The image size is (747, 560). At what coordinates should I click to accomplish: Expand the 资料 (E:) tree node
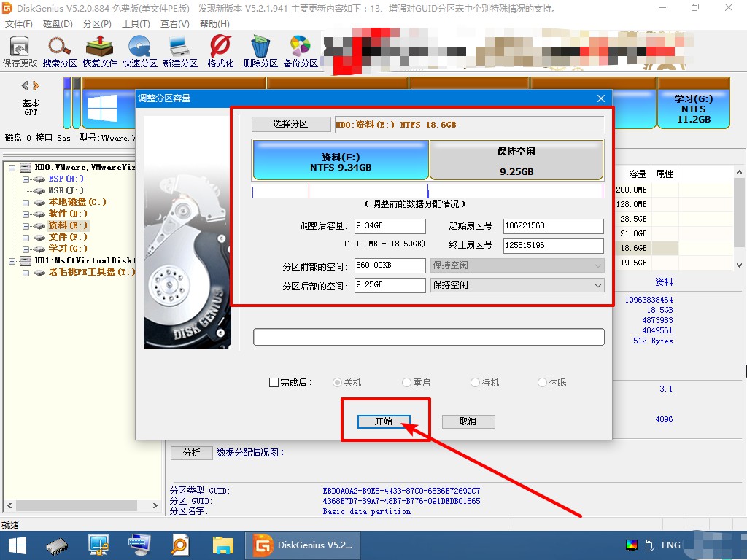26,226
